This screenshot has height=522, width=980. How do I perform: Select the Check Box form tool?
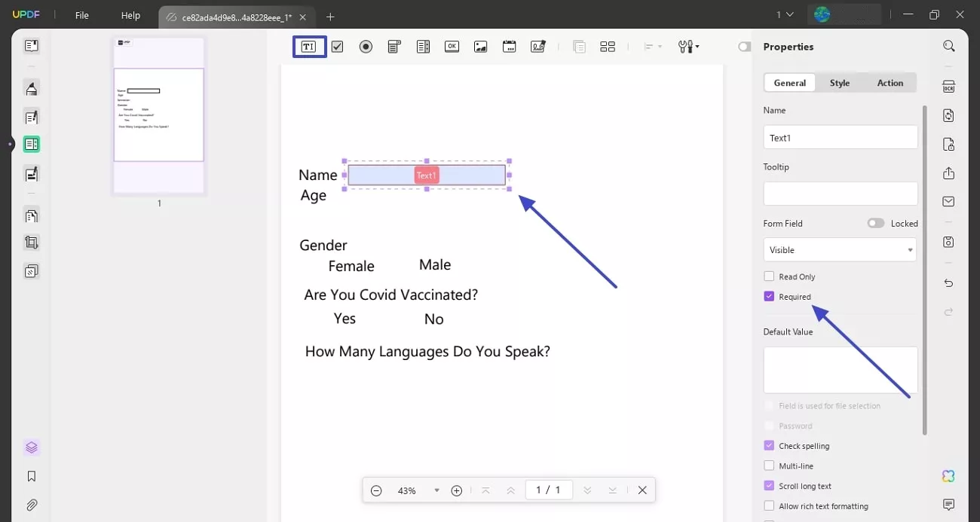pos(337,47)
